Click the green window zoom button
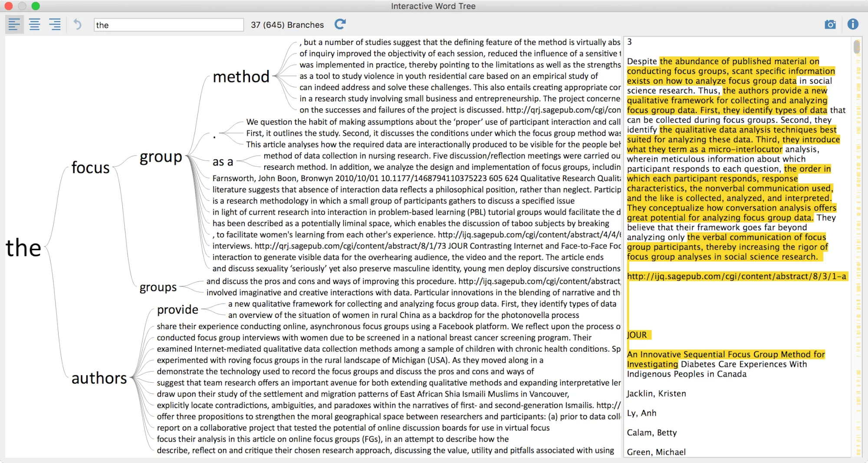The image size is (868, 463). click(36, 6)
